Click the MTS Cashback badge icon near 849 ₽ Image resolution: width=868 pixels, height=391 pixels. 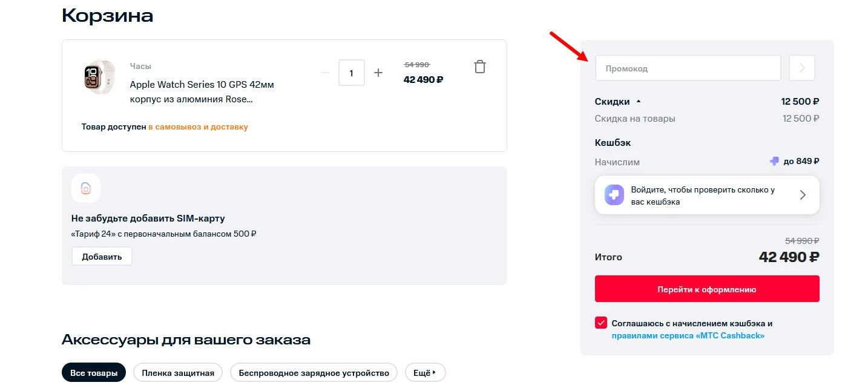(x=775, y=161)
